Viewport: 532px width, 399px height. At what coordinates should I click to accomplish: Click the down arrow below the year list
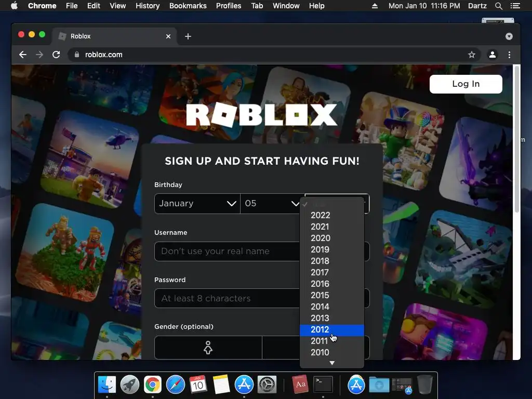pyautogui.click(x=332, y=363)
